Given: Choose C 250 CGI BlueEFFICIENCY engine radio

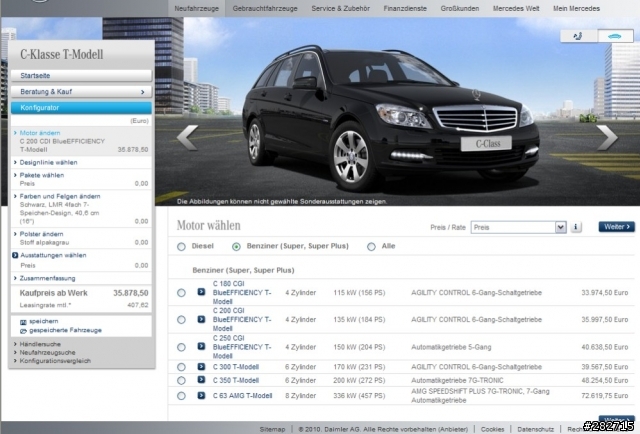Looking at the screenshot, I should coord(181,347).
